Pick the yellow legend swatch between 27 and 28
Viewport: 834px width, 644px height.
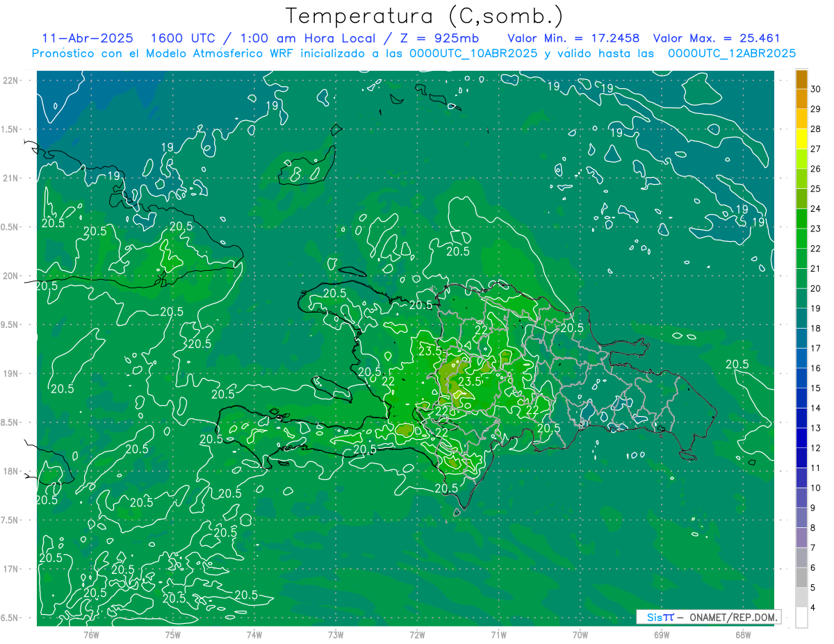802,139
